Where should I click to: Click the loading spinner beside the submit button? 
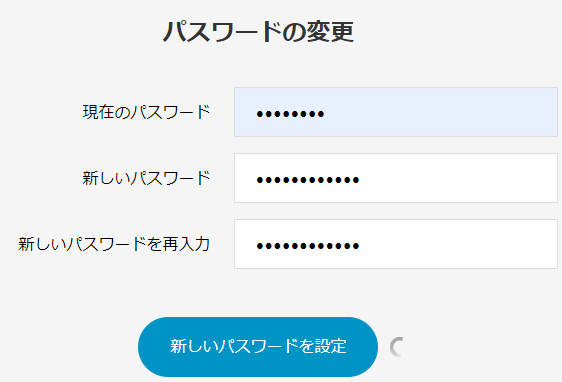tap(399, 347)
